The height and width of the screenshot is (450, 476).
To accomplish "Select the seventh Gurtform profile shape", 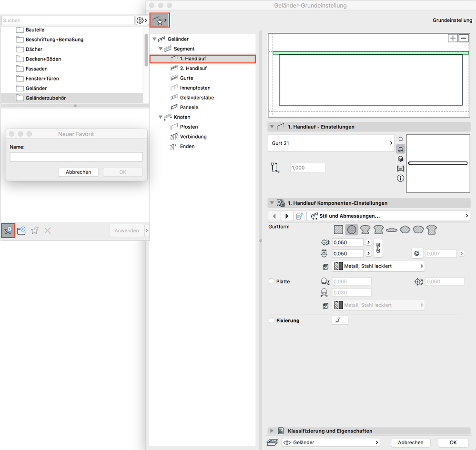I will (418, 230).
